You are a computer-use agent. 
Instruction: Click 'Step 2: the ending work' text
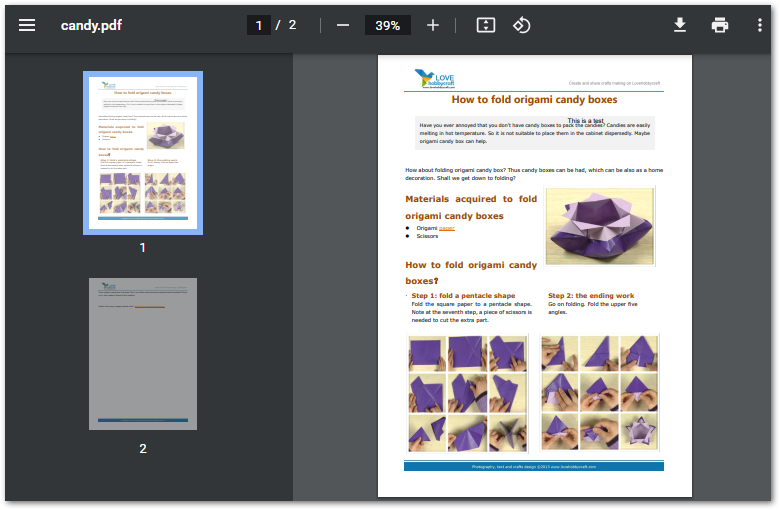pyautogui.click(x=591, y=296)
